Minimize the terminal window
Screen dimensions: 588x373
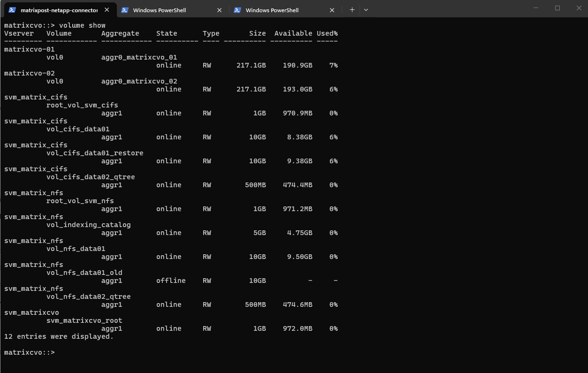coord(536,8)
